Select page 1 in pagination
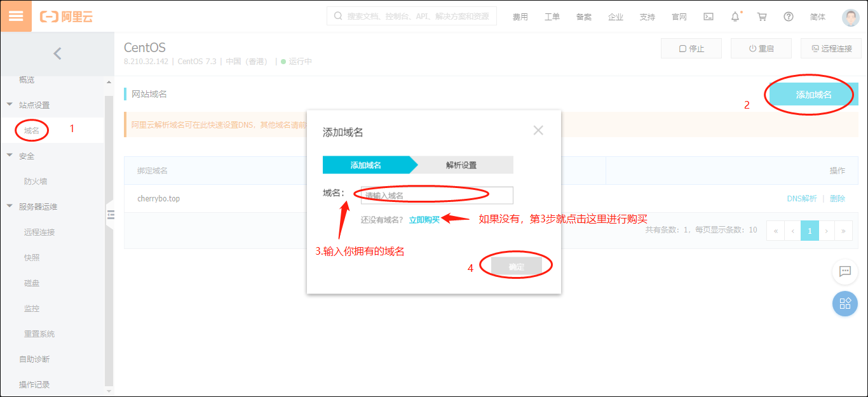 coord(810,231)
